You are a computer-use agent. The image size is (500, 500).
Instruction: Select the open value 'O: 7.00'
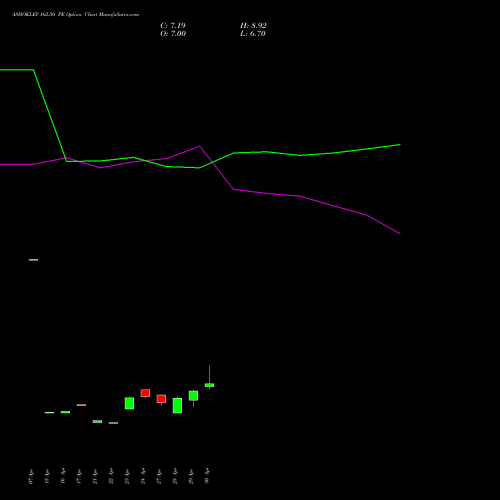(x=173, y=34)
